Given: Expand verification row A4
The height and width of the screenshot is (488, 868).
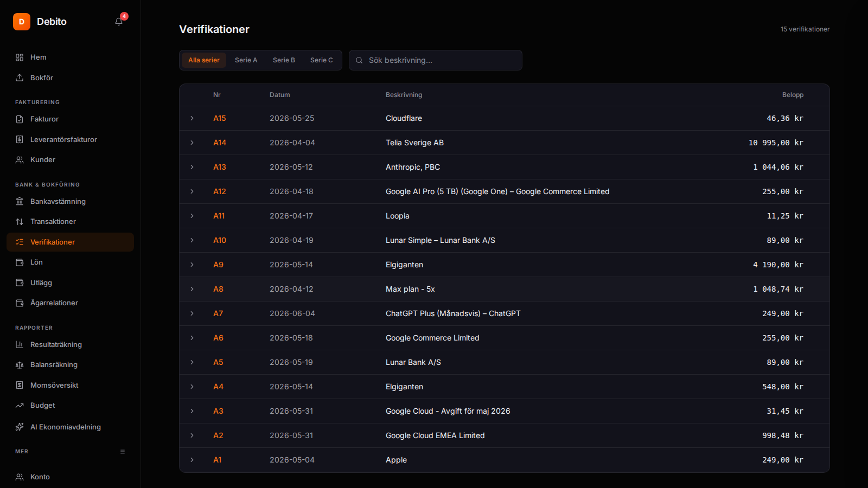Looking at the screenshot, I should pos(192,387).
